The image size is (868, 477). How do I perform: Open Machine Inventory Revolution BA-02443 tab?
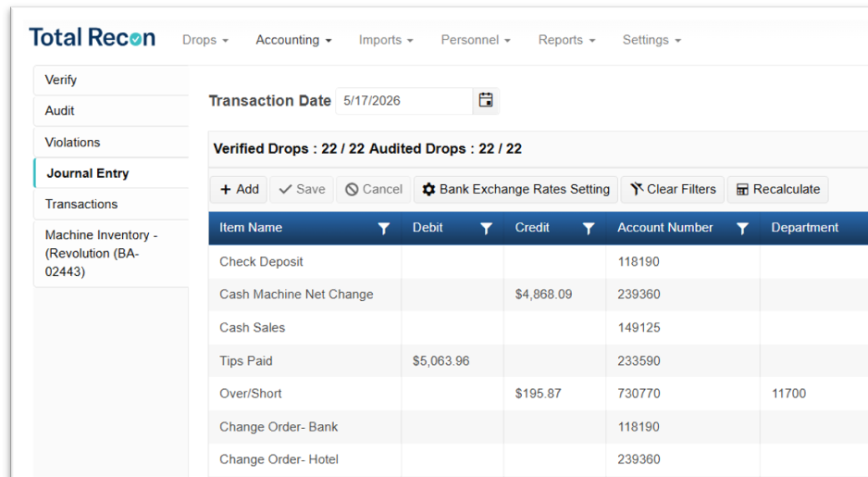pyautogui.click(x=111, y=253)
